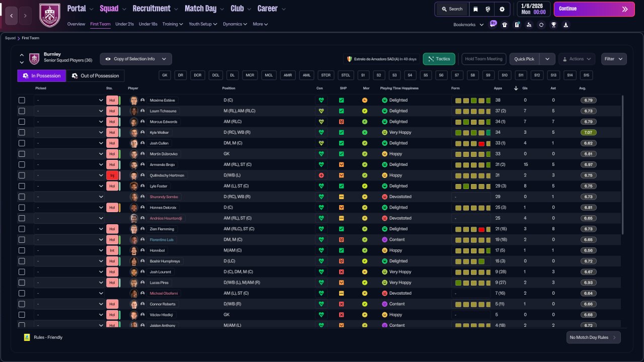Click the green Tactics button
The width and height of the screenshot is (644, 362).
pyautogui.click(x=439, y=59)
